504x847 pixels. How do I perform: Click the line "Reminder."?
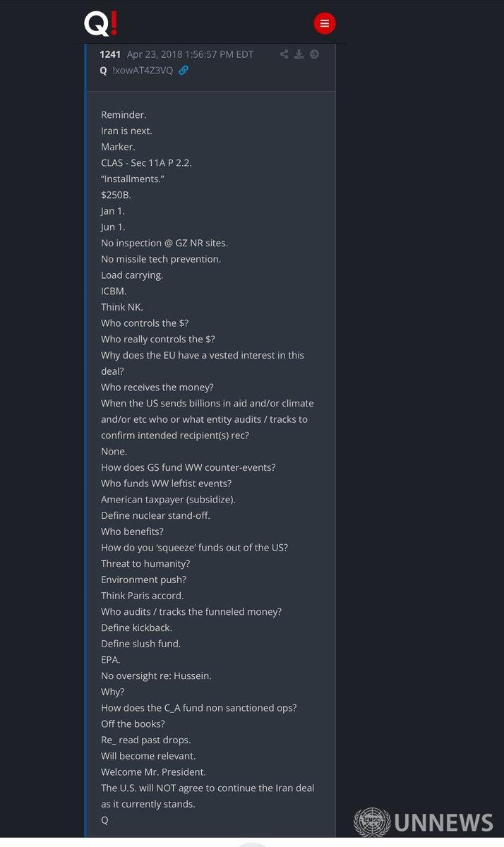click(x=124, y=115)
